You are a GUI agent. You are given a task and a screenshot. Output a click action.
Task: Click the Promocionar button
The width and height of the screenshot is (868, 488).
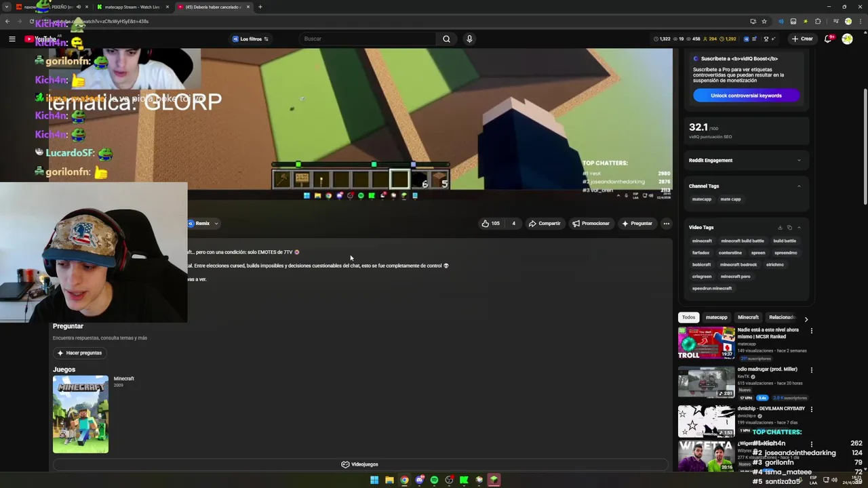point(591,223)
